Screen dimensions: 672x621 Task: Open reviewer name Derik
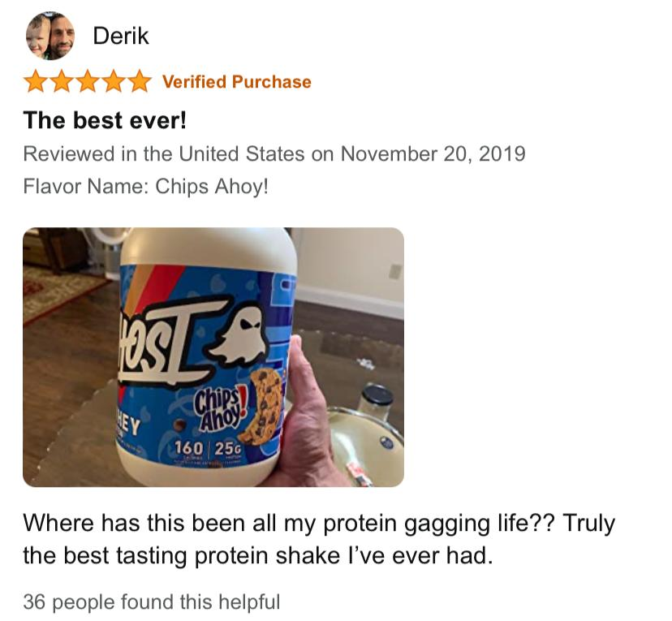(121, 36)
